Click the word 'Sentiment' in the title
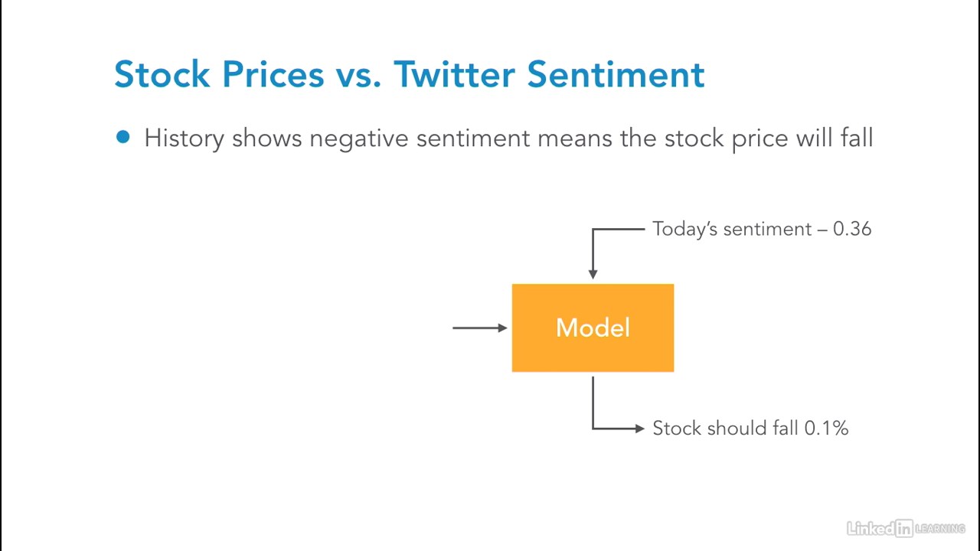The width and height of the screenshot is (980, 551). (616, 74)
